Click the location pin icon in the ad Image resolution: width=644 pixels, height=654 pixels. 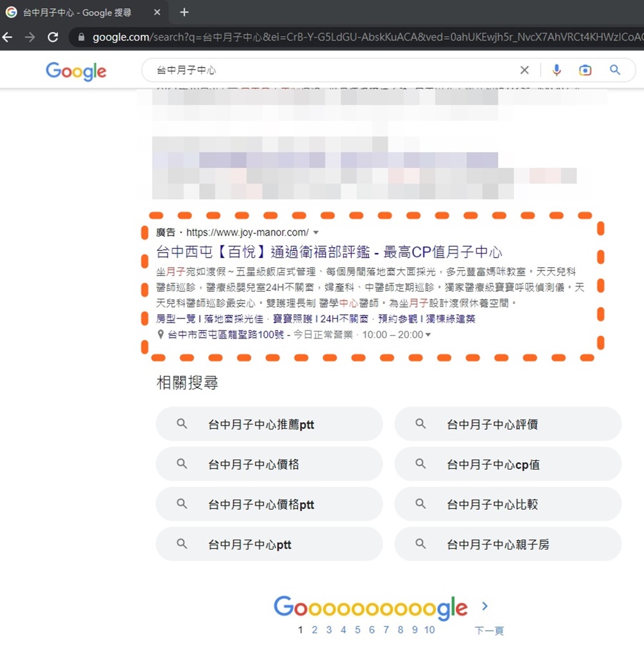[160, 335]
